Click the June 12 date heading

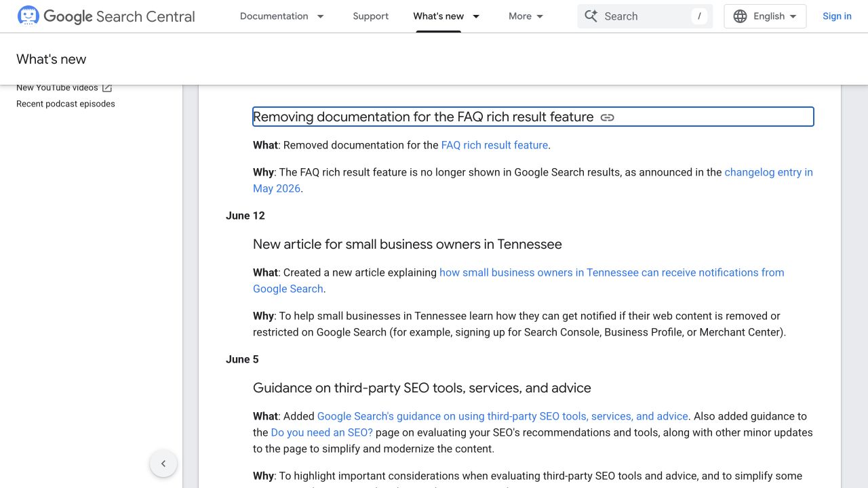(245, 216)
